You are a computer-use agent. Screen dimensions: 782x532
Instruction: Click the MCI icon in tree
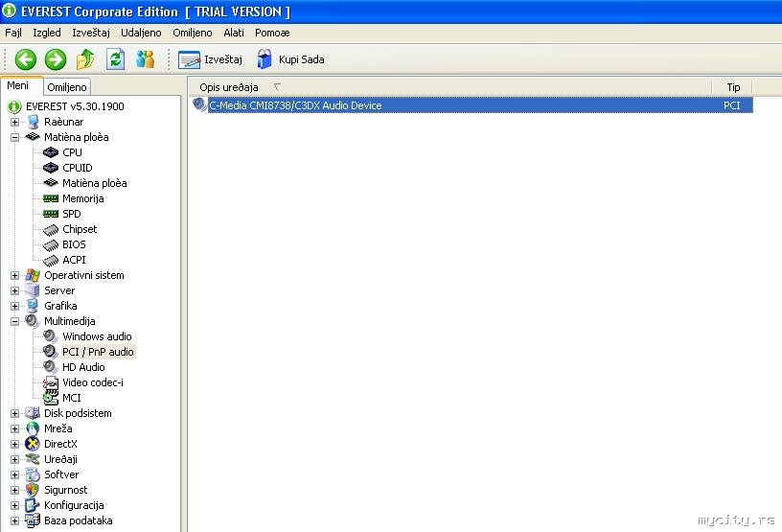[x=51, y=398]
